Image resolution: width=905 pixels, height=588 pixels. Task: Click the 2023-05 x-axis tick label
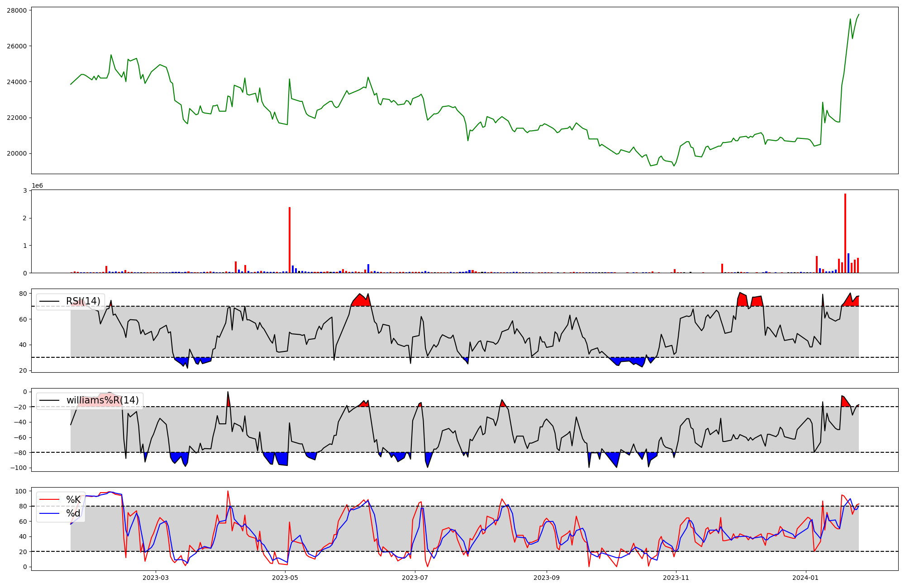pos(286,578)
